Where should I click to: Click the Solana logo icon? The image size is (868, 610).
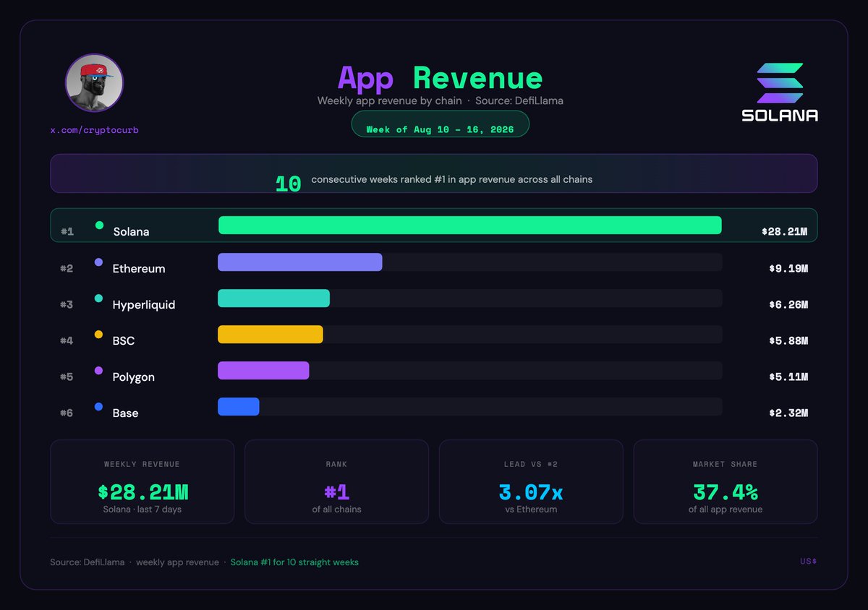tap(780, 82)
